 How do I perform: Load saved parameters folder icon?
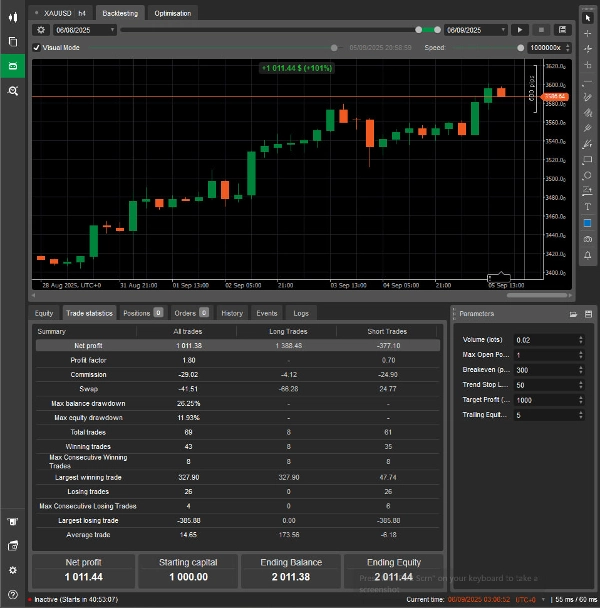(x=573, y=314)
